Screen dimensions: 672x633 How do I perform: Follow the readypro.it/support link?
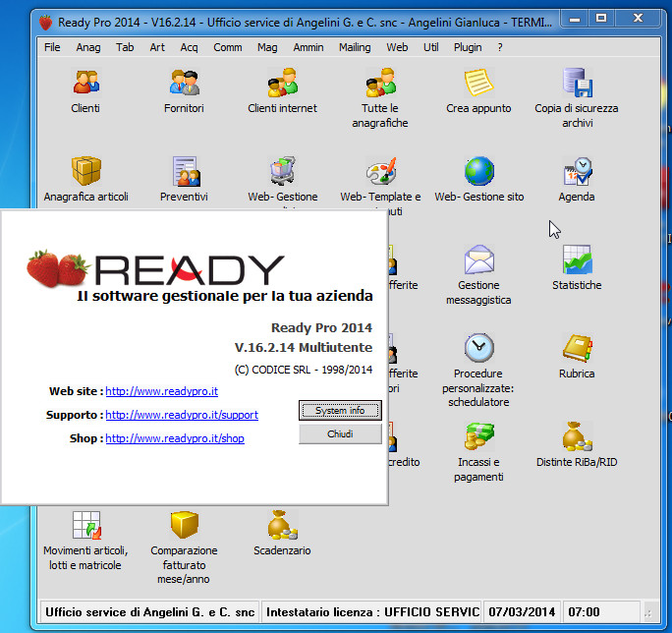(x=182, y=415)
